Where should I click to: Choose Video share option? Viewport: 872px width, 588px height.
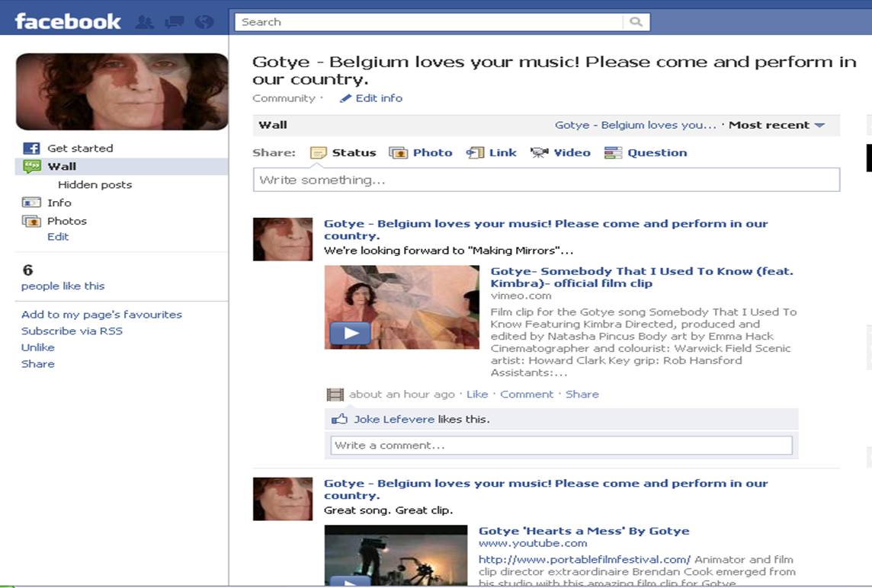[x=572, y=153]
